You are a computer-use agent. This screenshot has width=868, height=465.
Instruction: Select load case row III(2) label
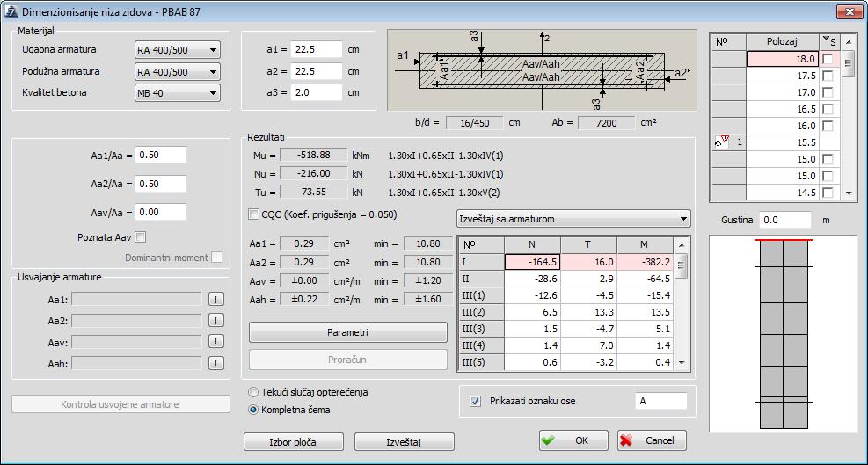click(482, 312)
